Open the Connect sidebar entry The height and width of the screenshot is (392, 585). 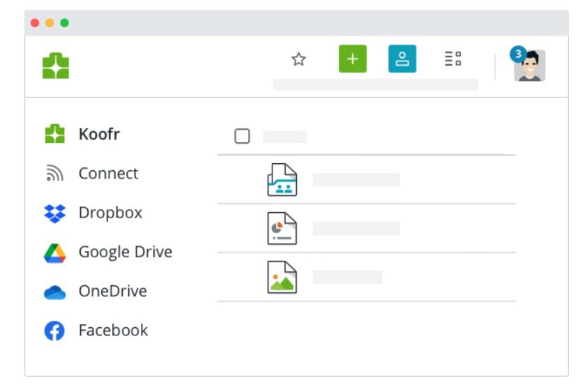108,174
